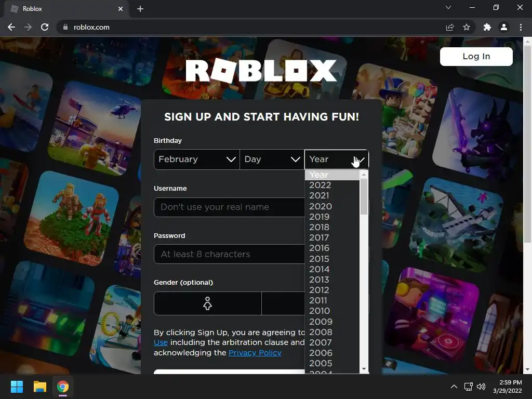Screen dimensions: 532x399
Task: Pick 2012 from year options
Action: (x=332, y=290)
